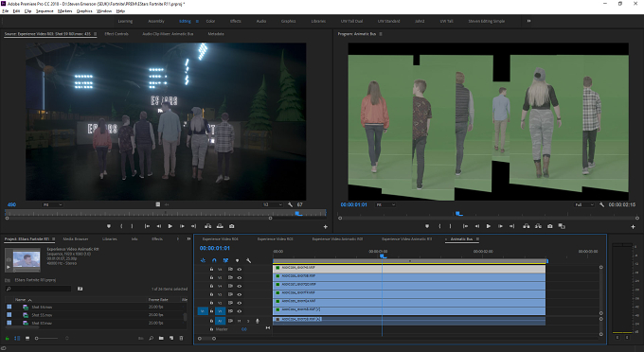Switch Project panel to list view

tap(17, 339)
